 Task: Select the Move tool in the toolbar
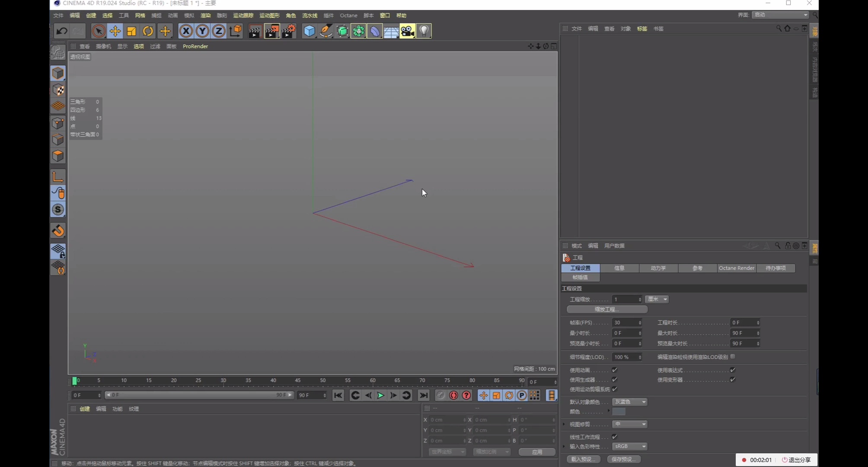click(115, 31)
